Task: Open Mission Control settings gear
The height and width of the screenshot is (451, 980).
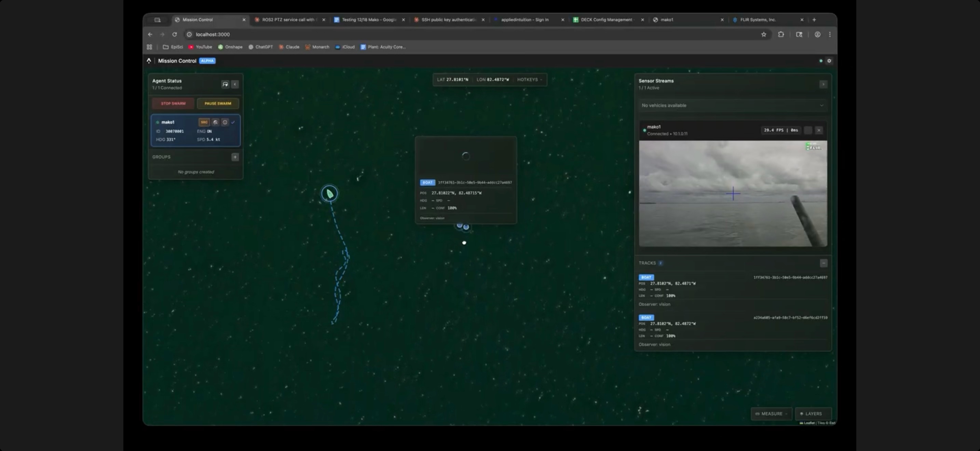Action: 829,61
